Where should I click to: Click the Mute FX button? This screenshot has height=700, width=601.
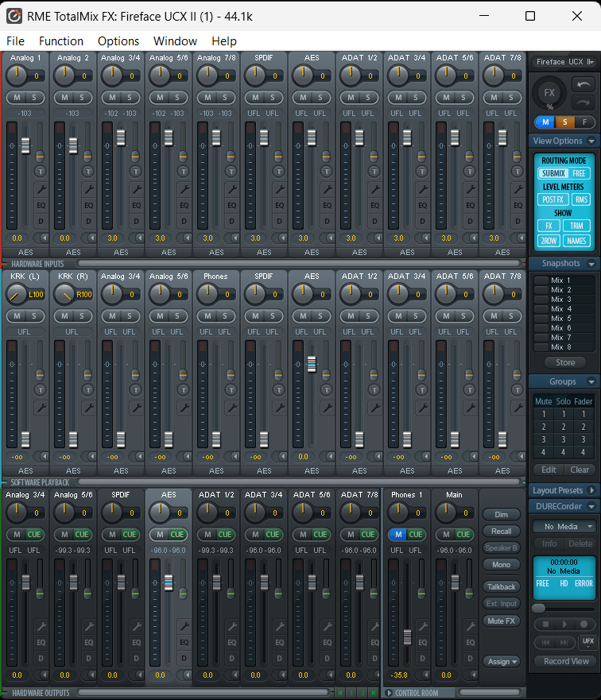(x=501, y=621)
